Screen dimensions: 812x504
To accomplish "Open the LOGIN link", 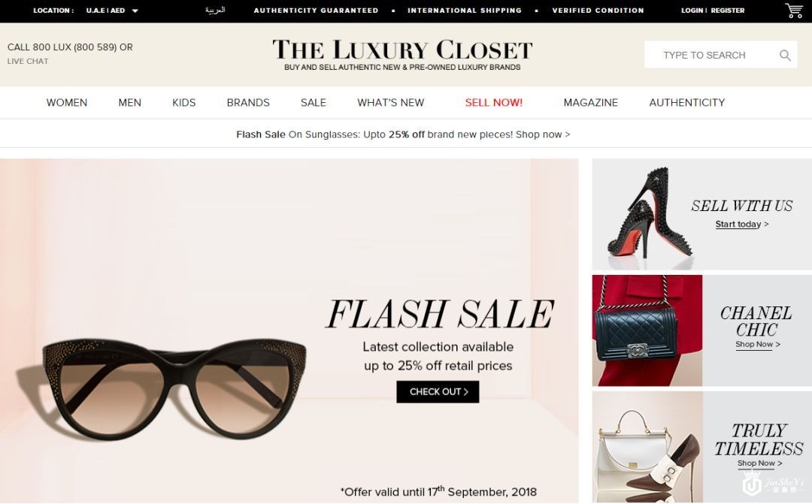I will tap(692, 11).
